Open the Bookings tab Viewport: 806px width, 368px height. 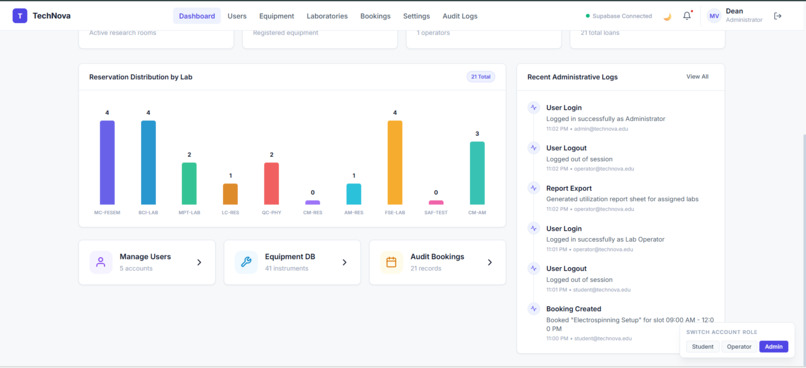[375, 16]
